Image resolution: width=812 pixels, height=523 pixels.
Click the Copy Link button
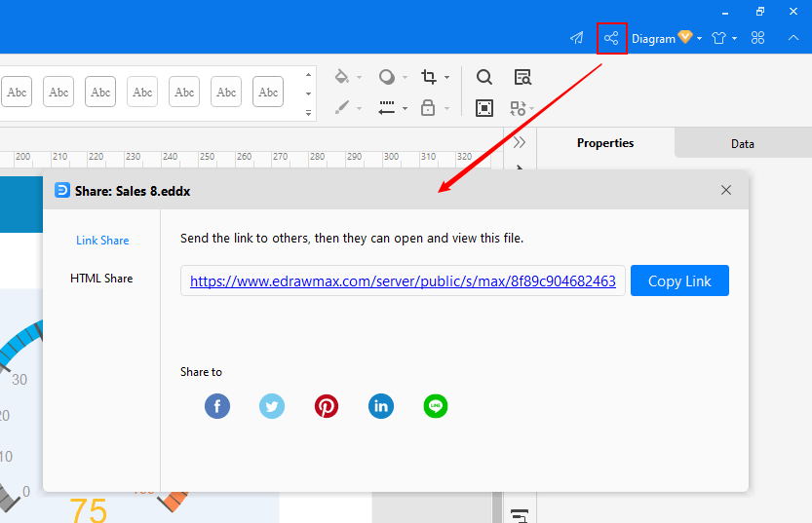pyautogui.click(x=679, y=280)
